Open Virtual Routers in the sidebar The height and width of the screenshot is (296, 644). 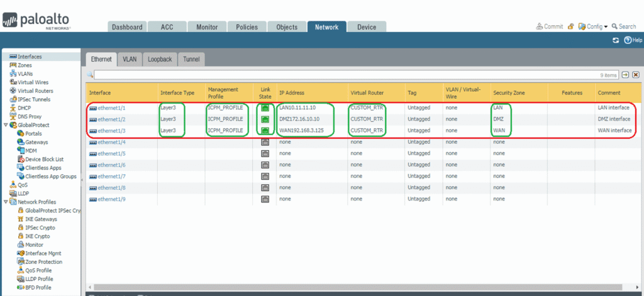[x=35, y=91]
